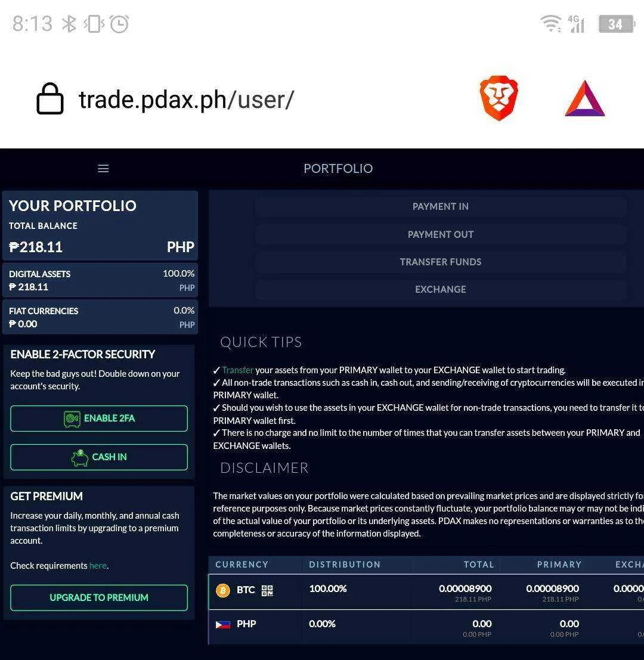644x660 pixels.
Task: Open the hamburger navigation menu
Action: (x=103, y=168)
